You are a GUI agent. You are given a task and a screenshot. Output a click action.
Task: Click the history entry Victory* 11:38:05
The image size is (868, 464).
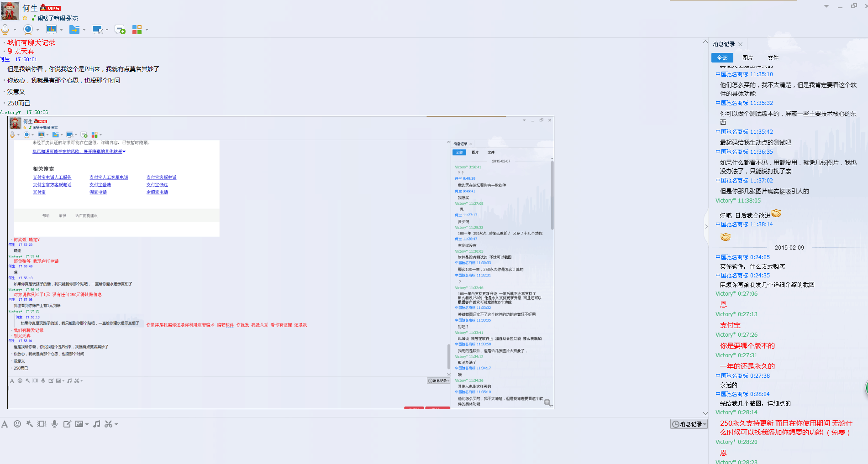click(x=738, y=201)
